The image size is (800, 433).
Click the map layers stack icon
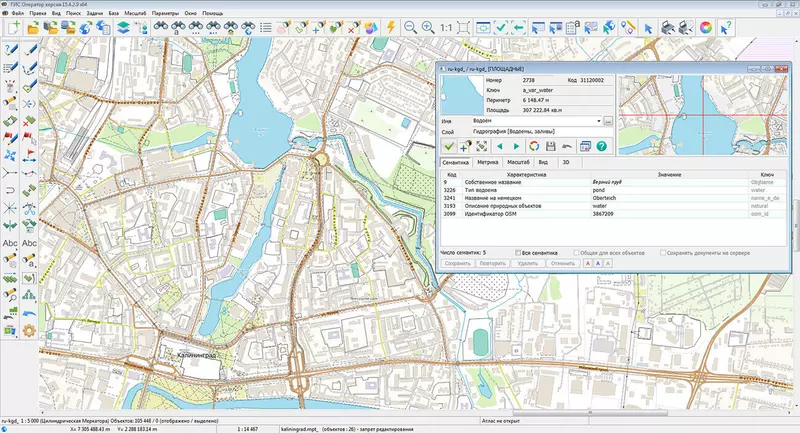point(124,27)
